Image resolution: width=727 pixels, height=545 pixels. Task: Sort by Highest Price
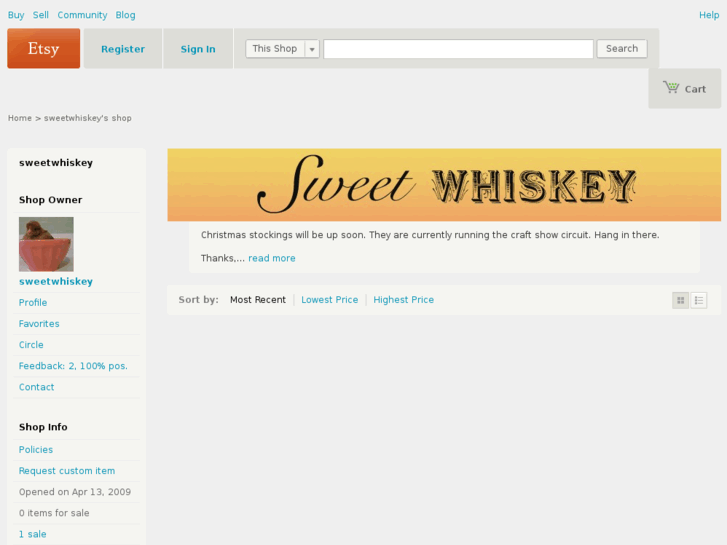tap(403, 300)
